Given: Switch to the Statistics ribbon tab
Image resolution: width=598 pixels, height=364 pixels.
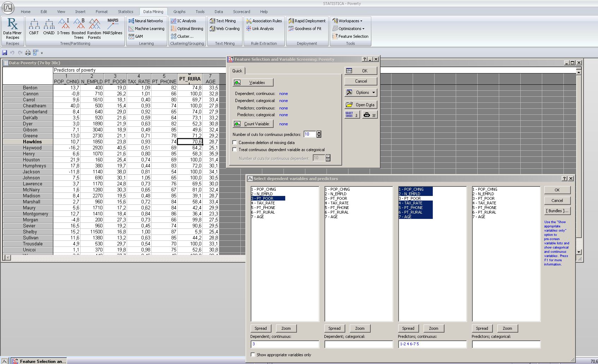Looking at the screenshot, I should pos(125,12).
